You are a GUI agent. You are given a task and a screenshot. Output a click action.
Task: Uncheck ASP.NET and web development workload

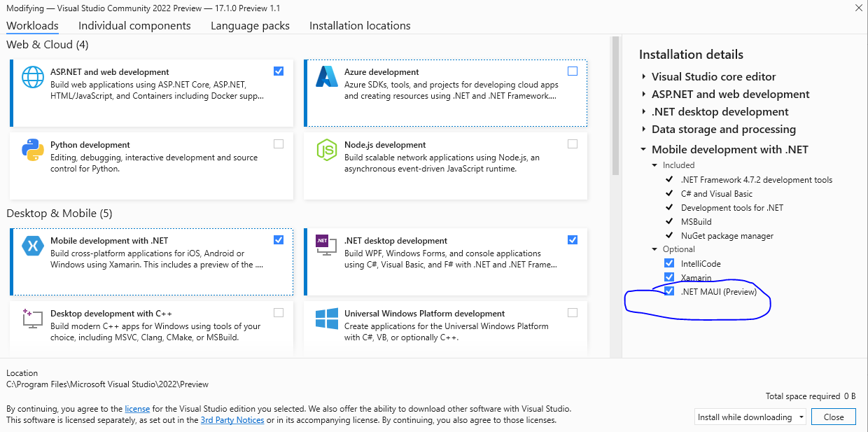[279, 71]
